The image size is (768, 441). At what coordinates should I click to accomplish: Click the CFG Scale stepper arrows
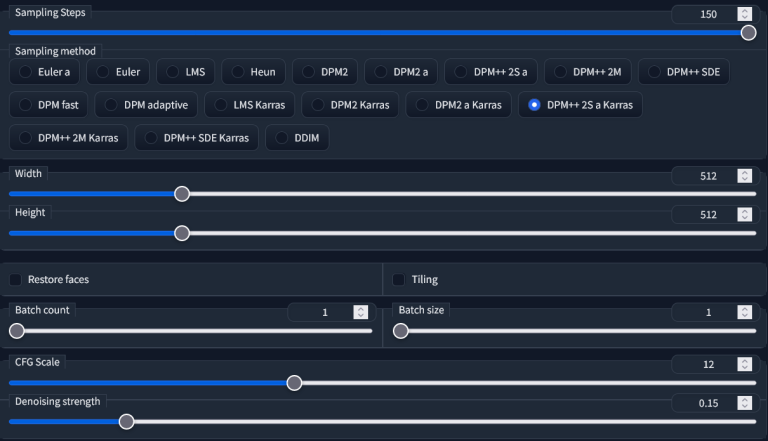[744, 364]
